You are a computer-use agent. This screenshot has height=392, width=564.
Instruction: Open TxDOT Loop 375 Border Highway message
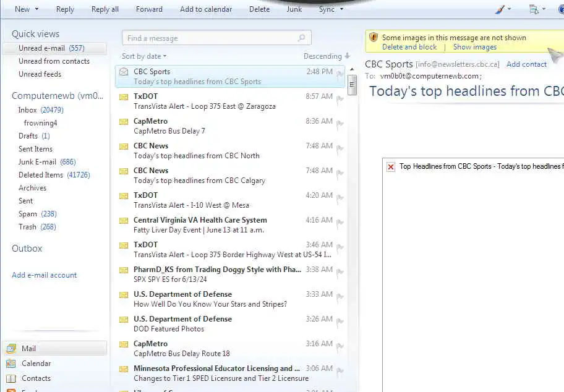point(230,250)
